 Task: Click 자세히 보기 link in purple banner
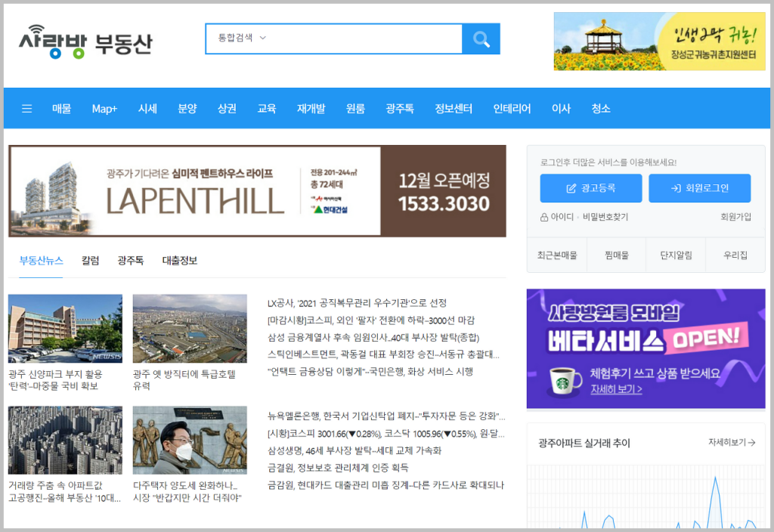tap(616, 389)
